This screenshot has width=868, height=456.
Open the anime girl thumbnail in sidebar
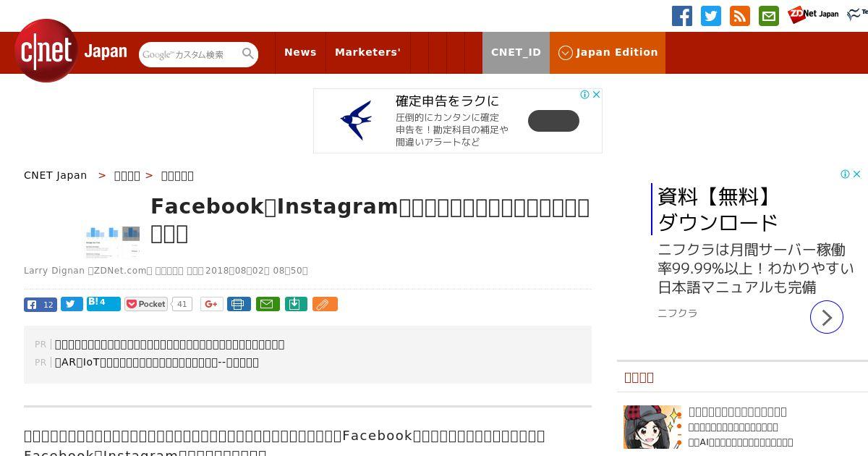[652, 427]
